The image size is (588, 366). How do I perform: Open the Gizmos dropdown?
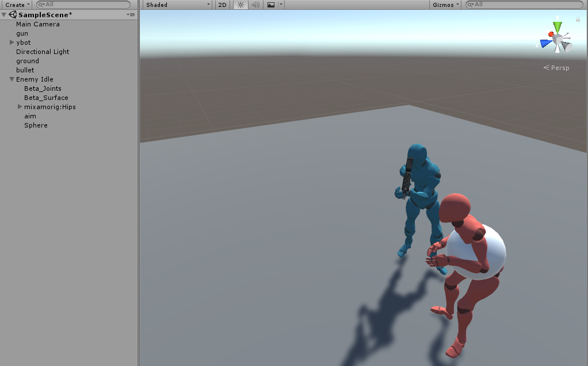[445, 5]
